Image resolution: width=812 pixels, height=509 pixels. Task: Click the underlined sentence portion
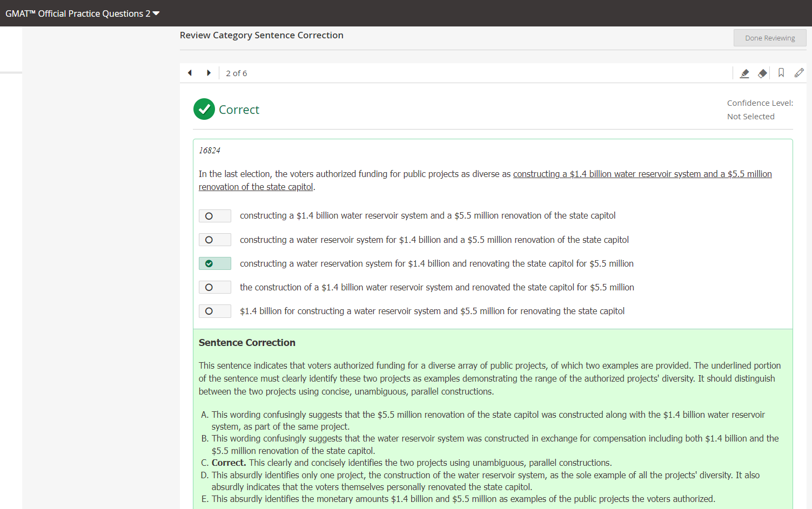pyautogui.click(x=642, y=174)
